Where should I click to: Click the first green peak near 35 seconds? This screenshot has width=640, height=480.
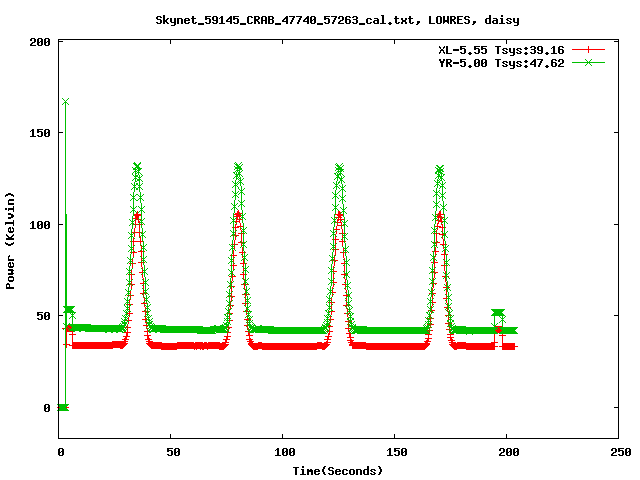(137, 166)
